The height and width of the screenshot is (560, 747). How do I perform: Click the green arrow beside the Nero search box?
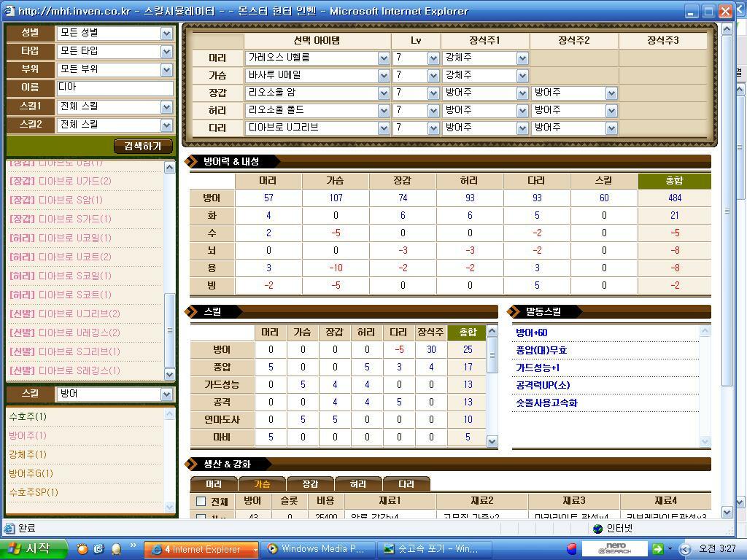click(659, 548)
